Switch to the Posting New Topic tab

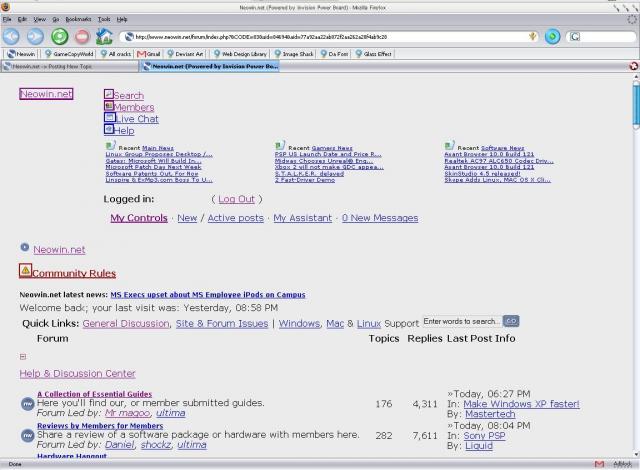[x=70, y=66]
